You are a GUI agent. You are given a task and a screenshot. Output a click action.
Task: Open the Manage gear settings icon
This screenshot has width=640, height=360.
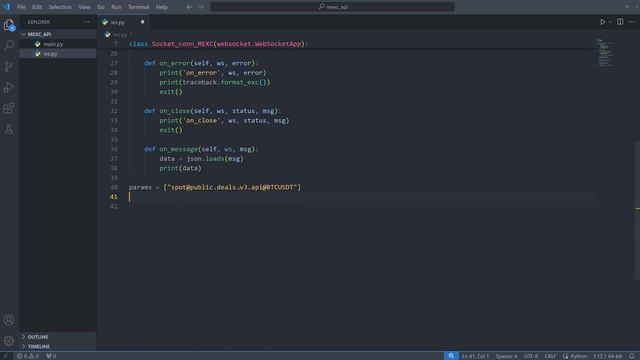coord(9,340)
